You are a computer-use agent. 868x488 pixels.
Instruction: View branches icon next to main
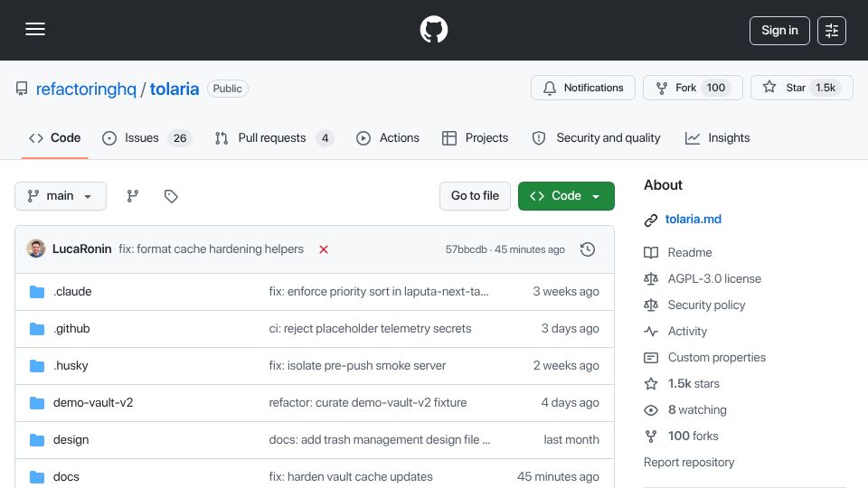[132, 196]
